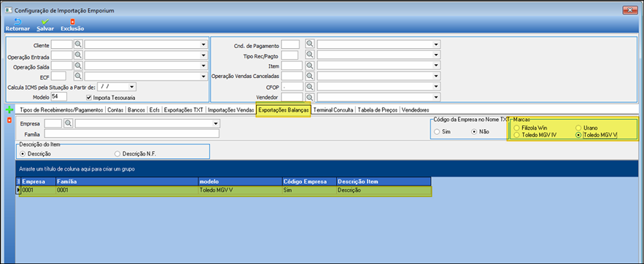This screenshot has height=264, width=644.
Task: Select grid cell Toledo MGV V
Action: (x=240, y=190)
